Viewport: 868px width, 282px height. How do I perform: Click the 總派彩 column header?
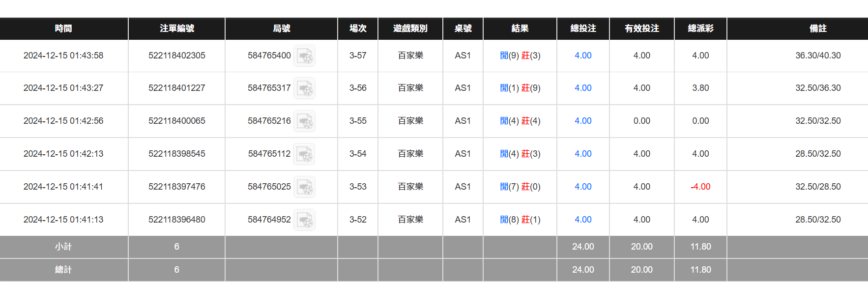pyautogui.click(x=700, y=28)
